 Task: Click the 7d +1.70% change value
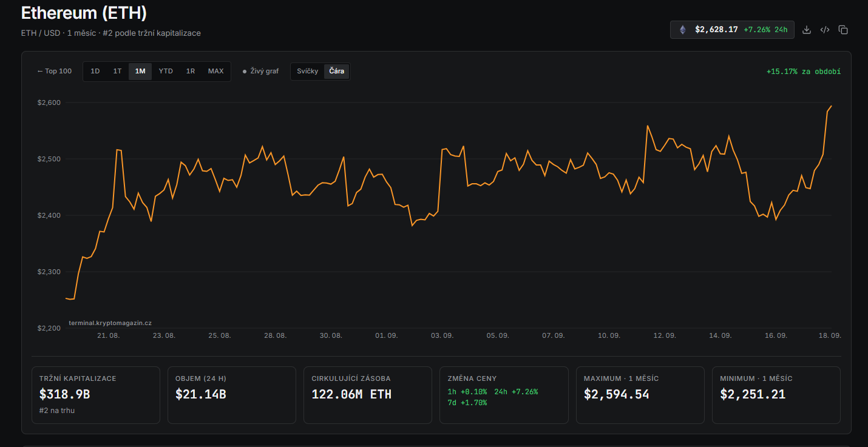tap(467, 403)
